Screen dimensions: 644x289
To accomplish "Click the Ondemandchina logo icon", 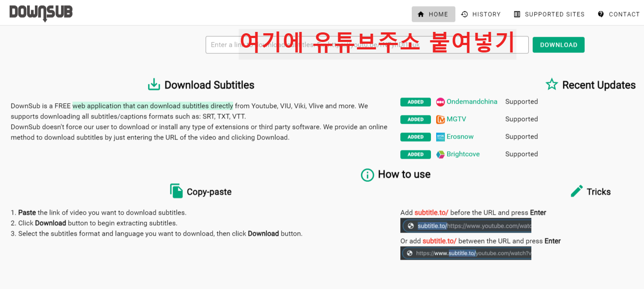I will (440, 102).
